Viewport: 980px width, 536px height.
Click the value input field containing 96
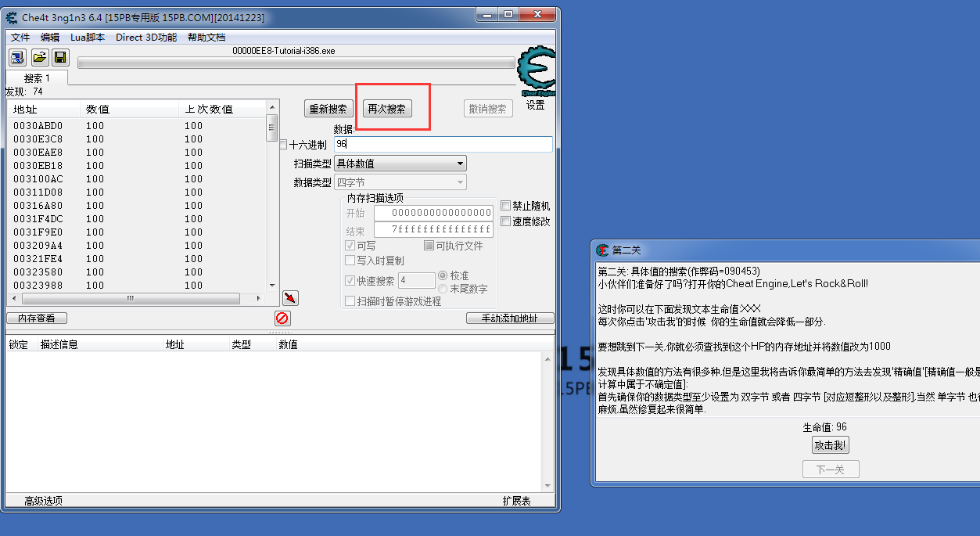click(x=443, y=144)
